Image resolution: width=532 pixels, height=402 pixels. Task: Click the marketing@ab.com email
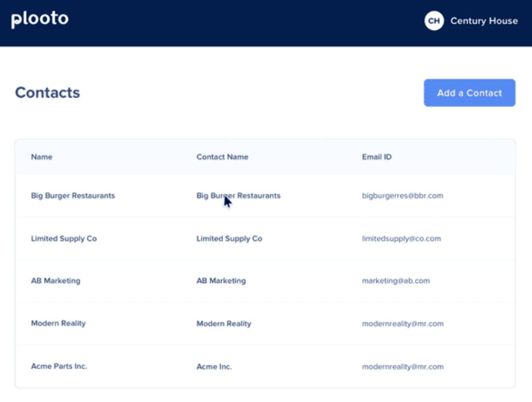[x=396, y=280]
